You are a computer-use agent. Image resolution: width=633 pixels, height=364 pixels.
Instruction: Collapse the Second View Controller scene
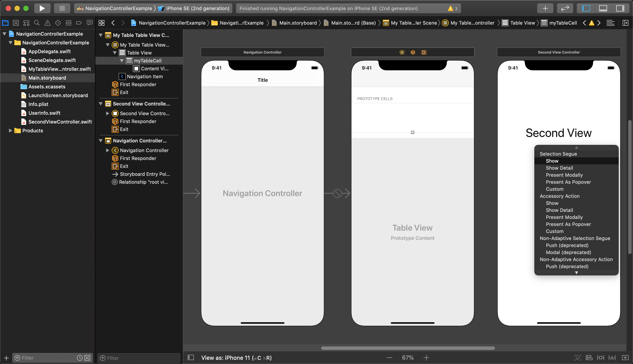click(x=101, y=104)
